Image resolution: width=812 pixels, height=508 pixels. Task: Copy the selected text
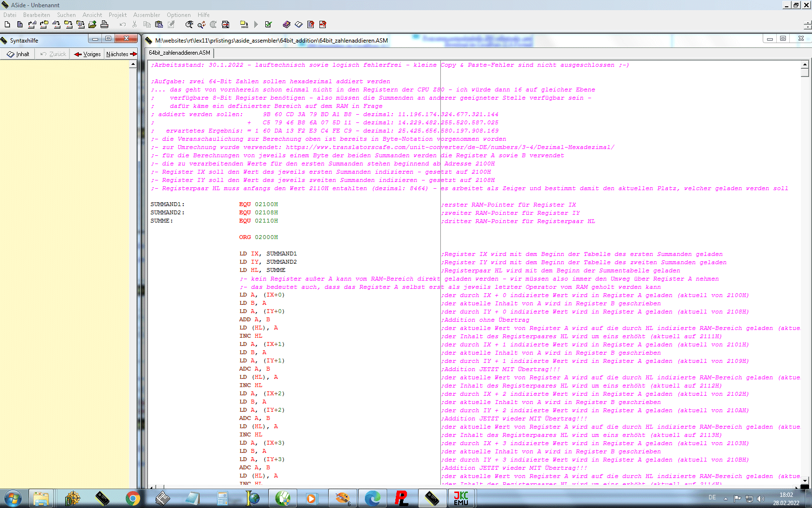[x=147, y=24]
